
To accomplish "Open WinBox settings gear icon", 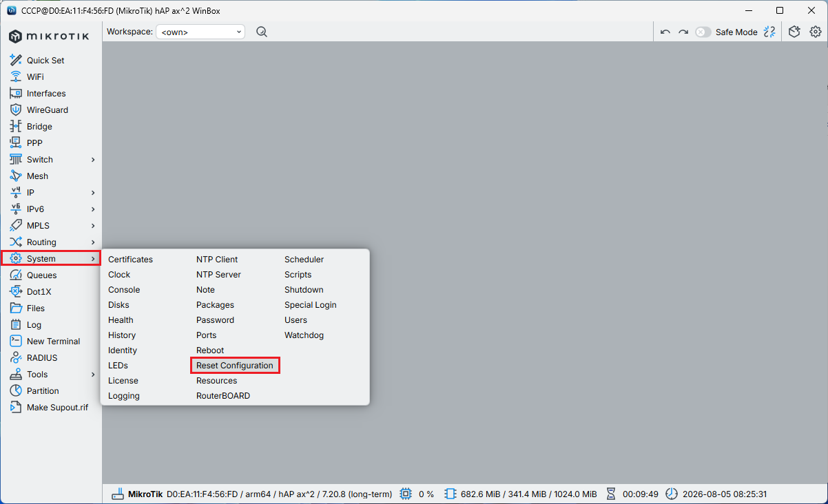I will click(x=816, y=32).
